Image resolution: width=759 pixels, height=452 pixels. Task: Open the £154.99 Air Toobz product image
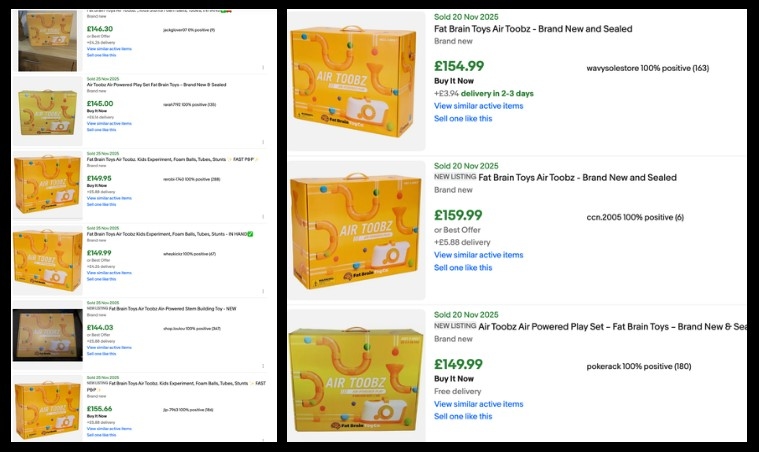353,82
